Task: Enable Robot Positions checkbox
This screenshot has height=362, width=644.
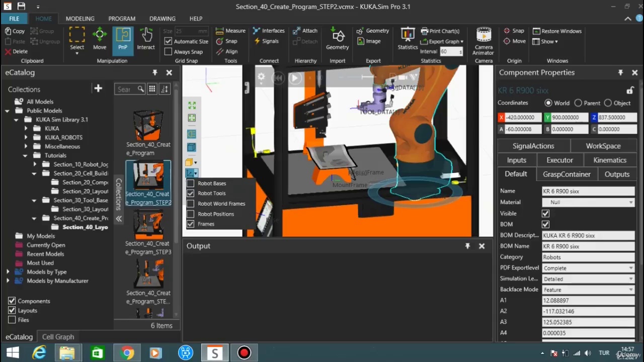Action: tap(190, 214)
